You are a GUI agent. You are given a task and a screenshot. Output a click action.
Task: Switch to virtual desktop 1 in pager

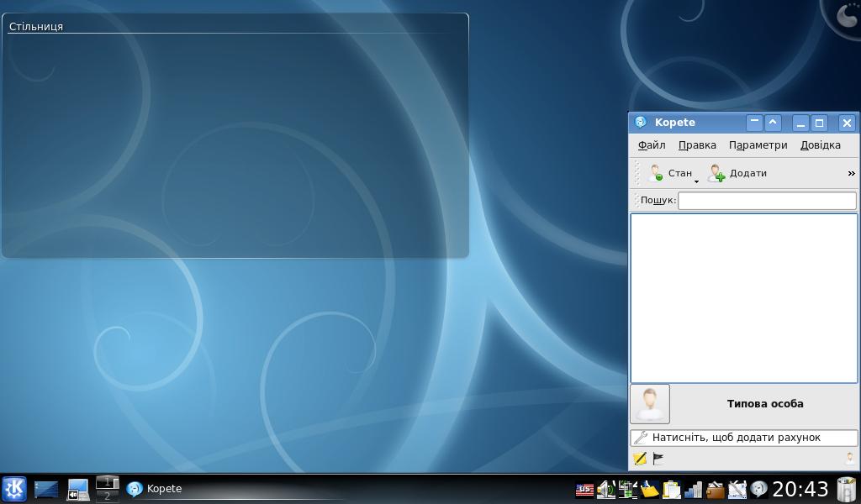pos(107,482)
